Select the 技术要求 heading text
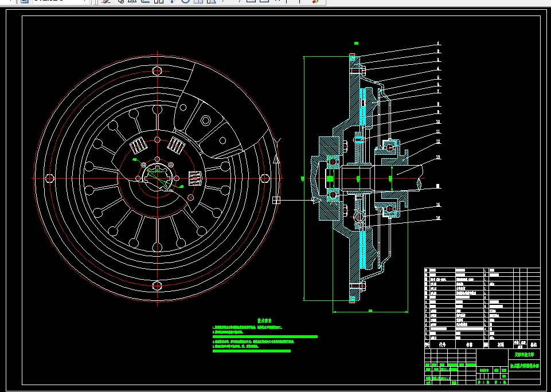The height and width of the screenshot is (392, 551). [264, 321]
